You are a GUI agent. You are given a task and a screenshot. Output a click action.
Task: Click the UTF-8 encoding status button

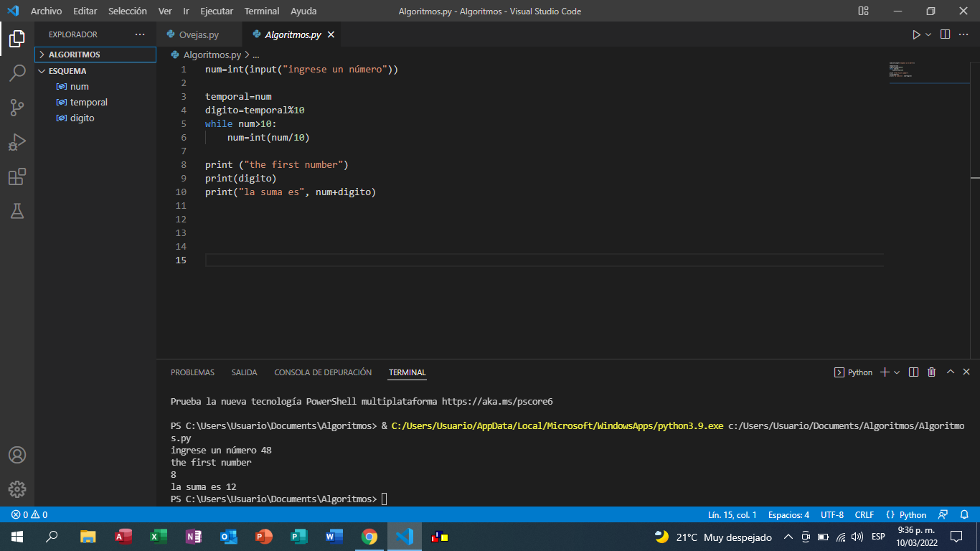(831, 514)
